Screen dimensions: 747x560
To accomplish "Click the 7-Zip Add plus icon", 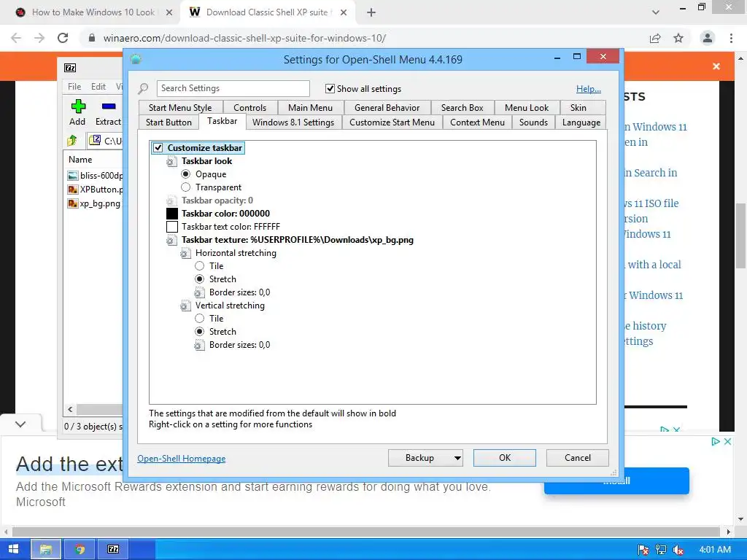I will 78,106.
